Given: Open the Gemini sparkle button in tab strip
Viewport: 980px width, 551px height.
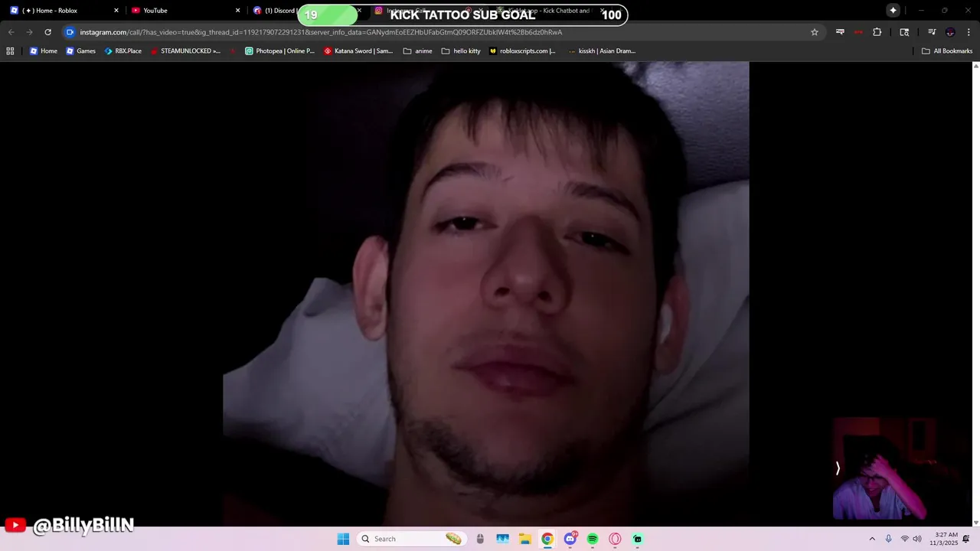Looking at the screenshot, I should tap(893, 10).
